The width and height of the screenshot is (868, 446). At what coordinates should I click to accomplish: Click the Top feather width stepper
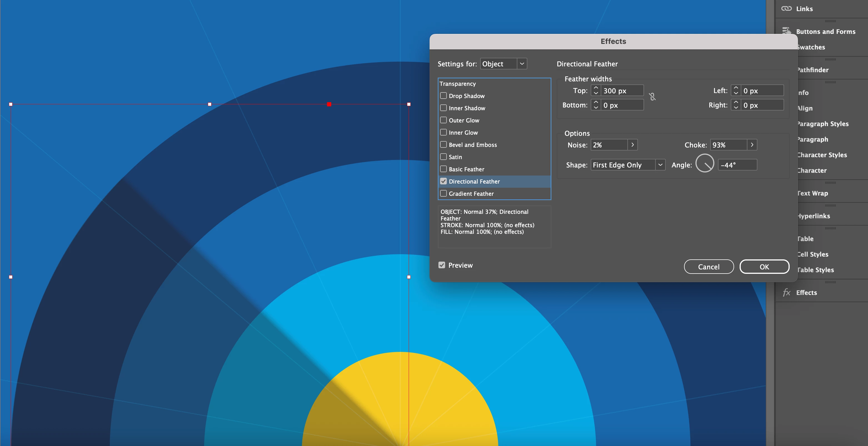tap(596, 90)
